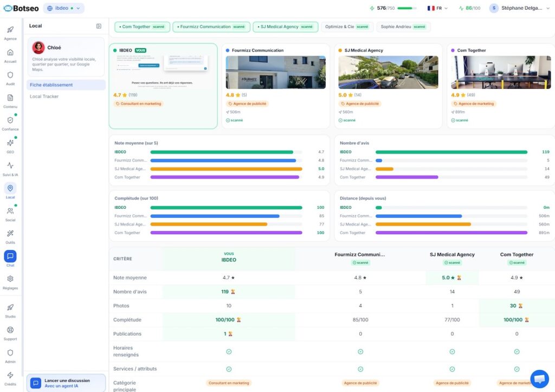555x392 pixels.
Task: Open the Audit shield icon
Action: [x=10, y=75]
